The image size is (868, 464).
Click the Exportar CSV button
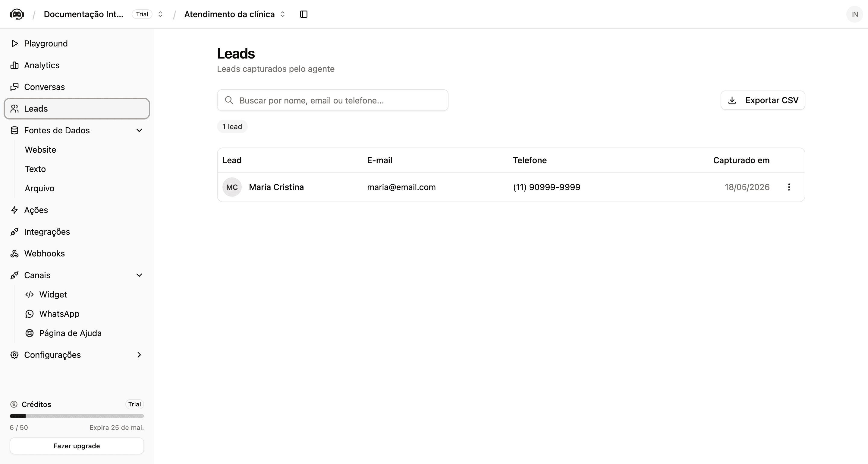tap(763, 100)
